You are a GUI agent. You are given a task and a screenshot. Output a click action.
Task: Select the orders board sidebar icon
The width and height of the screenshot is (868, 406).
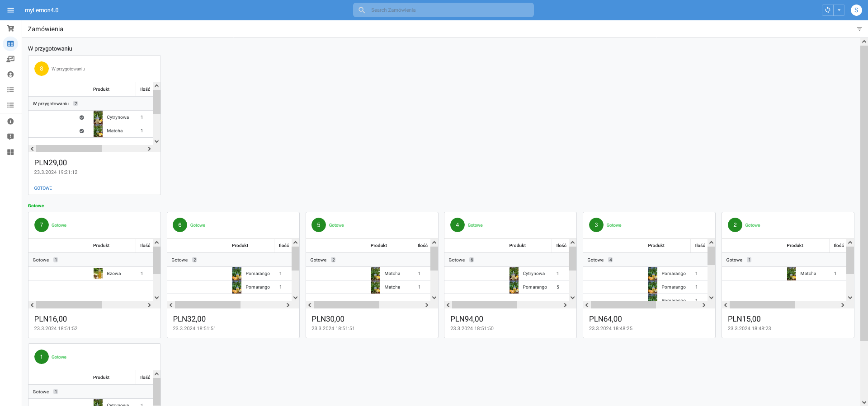point(10,44)
